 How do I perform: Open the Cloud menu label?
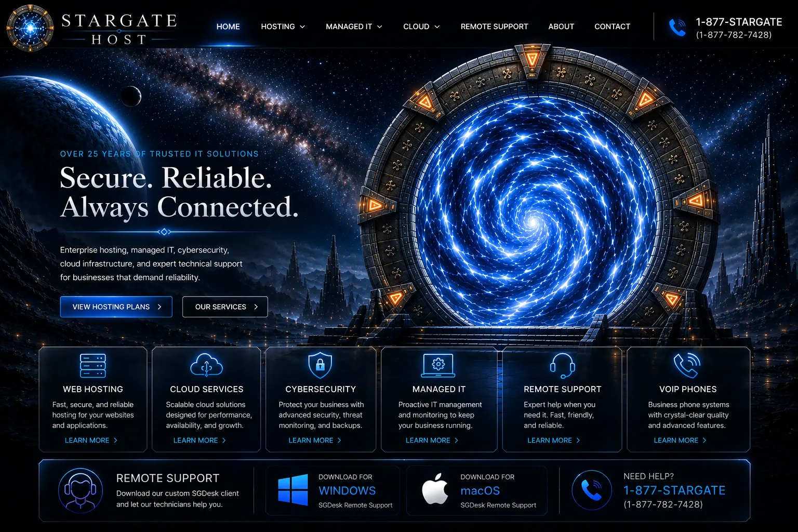(416, 26)
